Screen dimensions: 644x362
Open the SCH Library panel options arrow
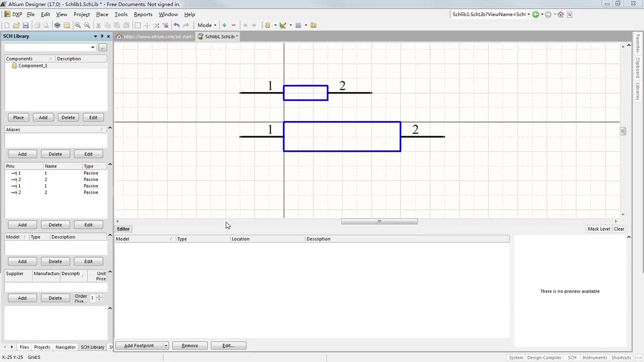95,36
